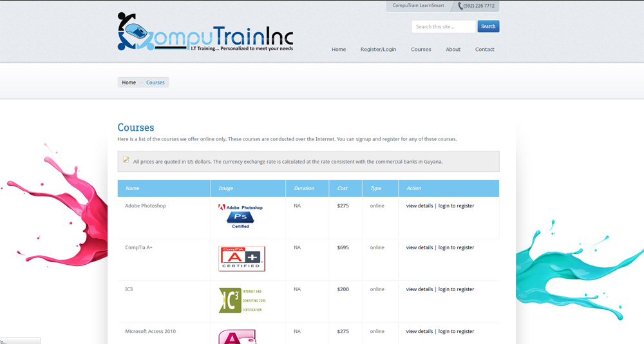The width and height of the screenshot is (644, 344).
Task: Click the Home breadcrumb link
Action: [129, 82]
